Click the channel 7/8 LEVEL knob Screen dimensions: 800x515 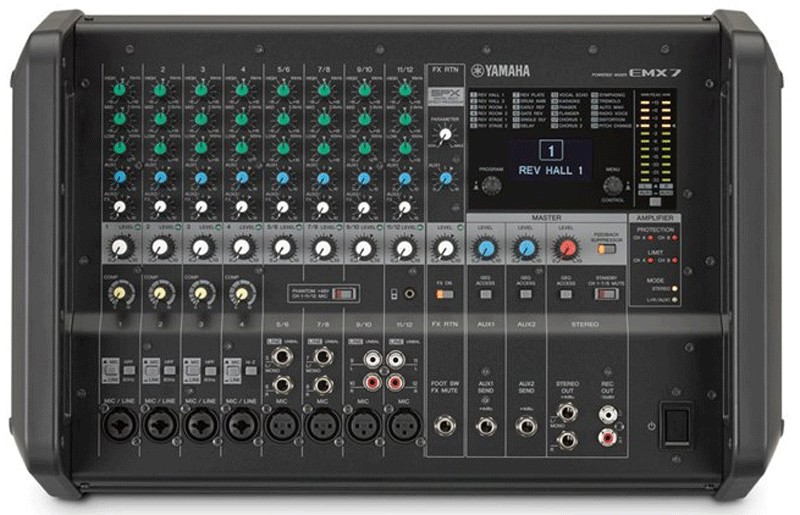(323, 249)
